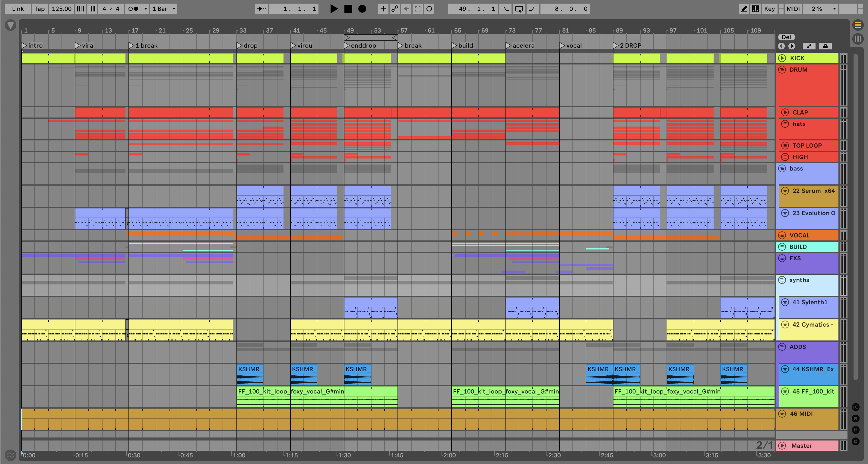Click the Tap tempo button

point(40,9)
